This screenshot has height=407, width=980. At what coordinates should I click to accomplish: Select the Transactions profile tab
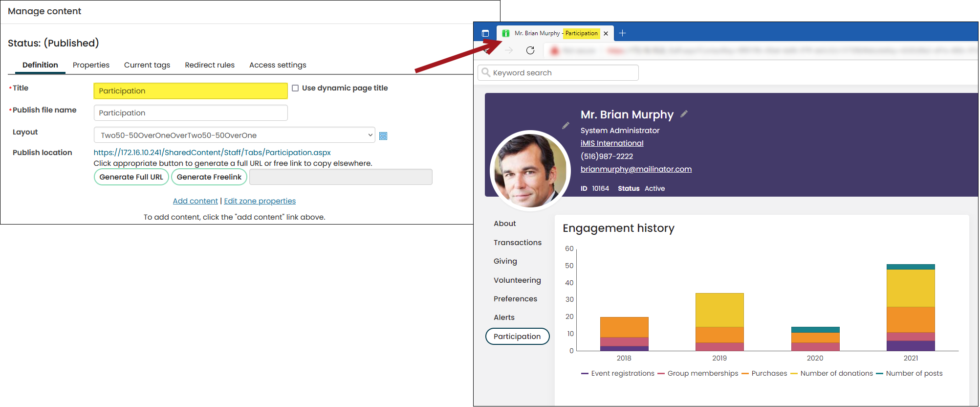pos(518,243)
